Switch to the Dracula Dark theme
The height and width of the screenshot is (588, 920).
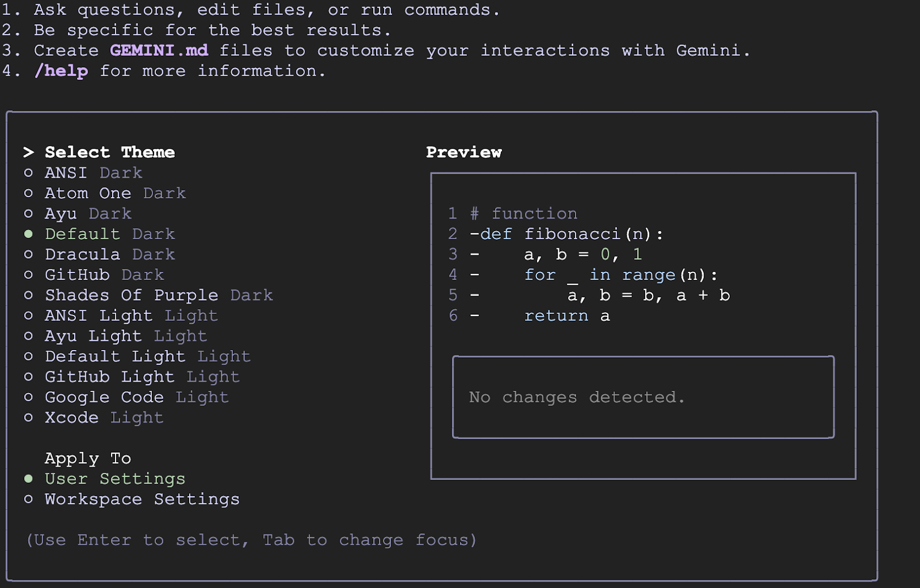coord(109,255)
